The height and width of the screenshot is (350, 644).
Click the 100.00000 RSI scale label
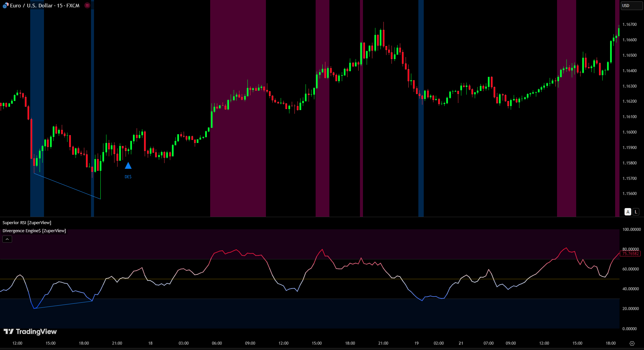[x=631, y=230]
